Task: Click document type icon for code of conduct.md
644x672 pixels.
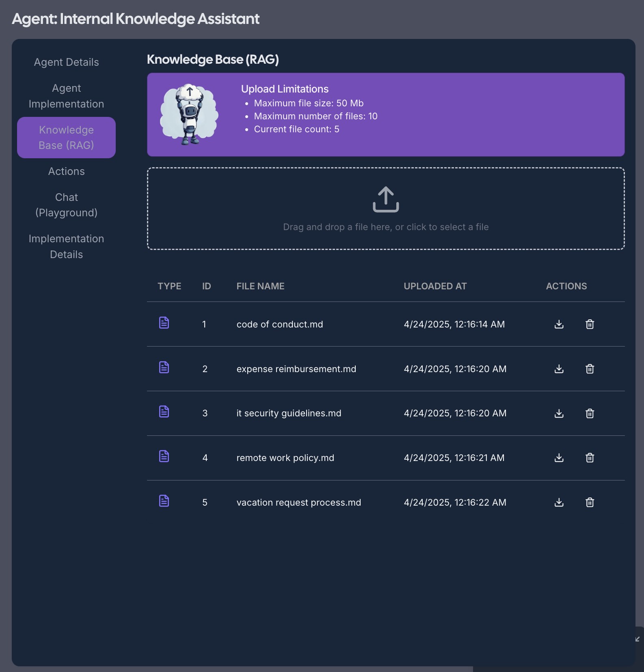Action: click(x=164, y=323)
